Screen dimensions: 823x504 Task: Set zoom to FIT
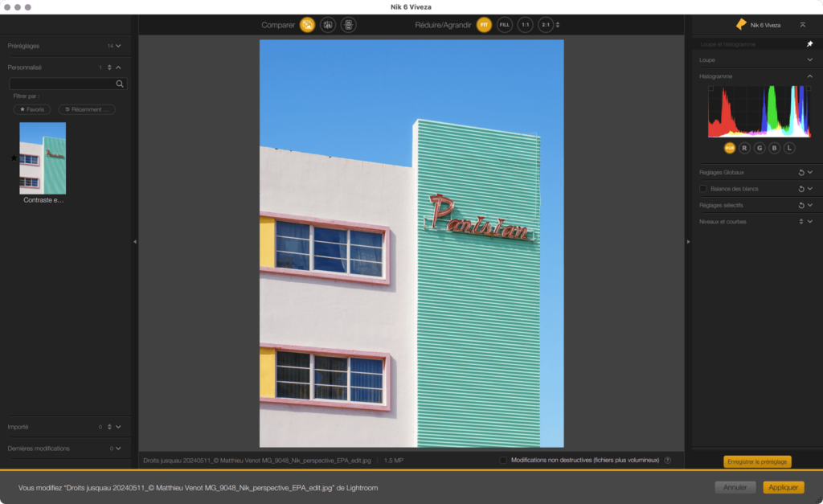[x=484, y=25]
